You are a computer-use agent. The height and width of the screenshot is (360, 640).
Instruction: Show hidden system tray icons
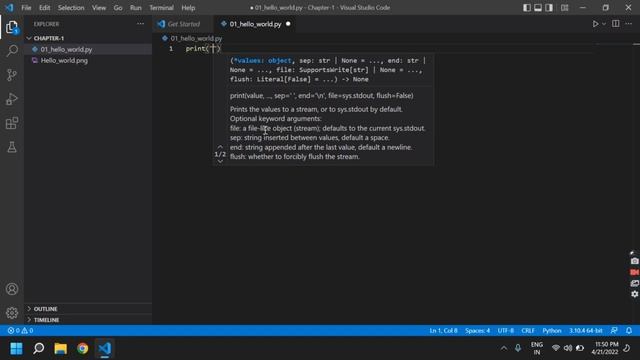(x=504, y=348)
